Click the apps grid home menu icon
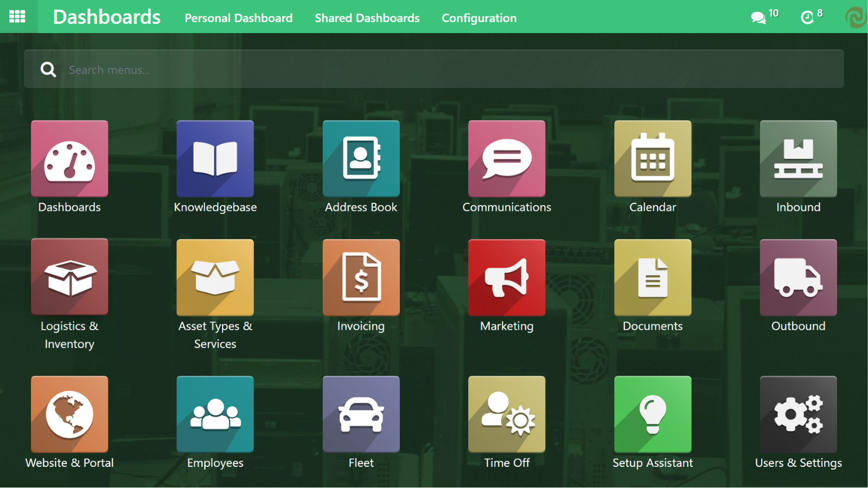 [x=17, y=17]
